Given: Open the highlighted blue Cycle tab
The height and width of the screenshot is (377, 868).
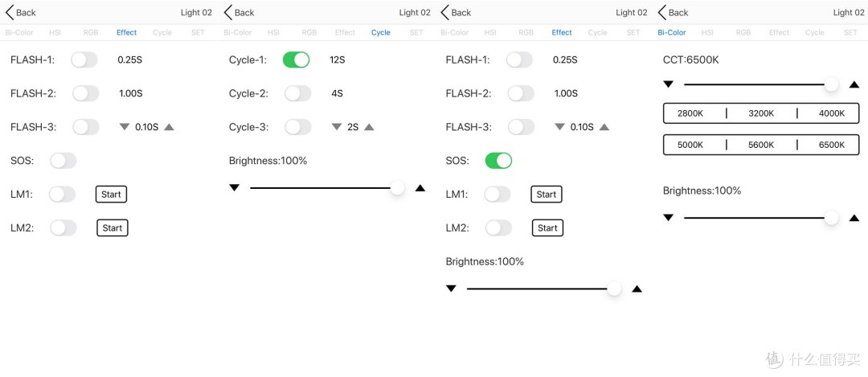Looking at the screenshot, I should tap(381, 33).
